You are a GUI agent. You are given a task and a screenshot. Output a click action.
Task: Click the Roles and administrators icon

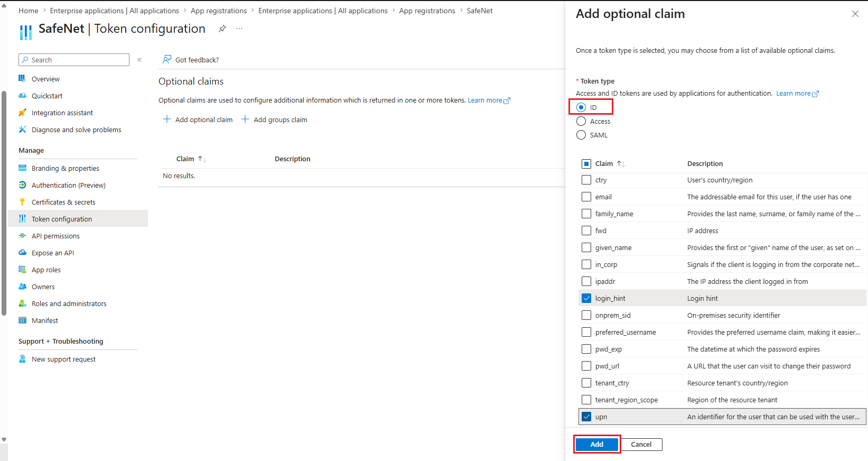point(22,303)
